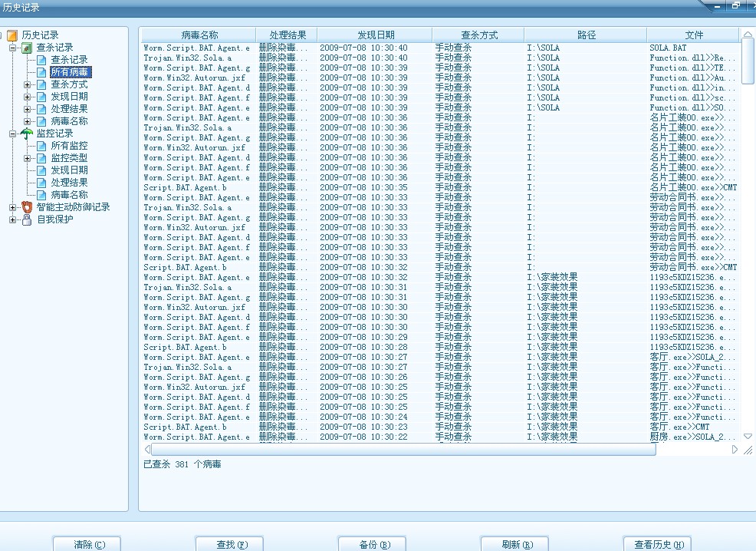
Task: Sort by the 发现日期 column header
Action: tap(375, 35)
